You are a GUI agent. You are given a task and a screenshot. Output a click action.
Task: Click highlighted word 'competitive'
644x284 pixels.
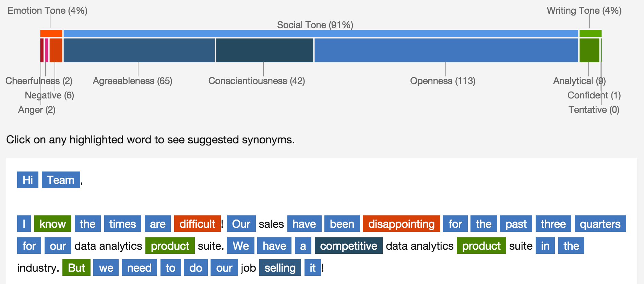coord(348,246)
